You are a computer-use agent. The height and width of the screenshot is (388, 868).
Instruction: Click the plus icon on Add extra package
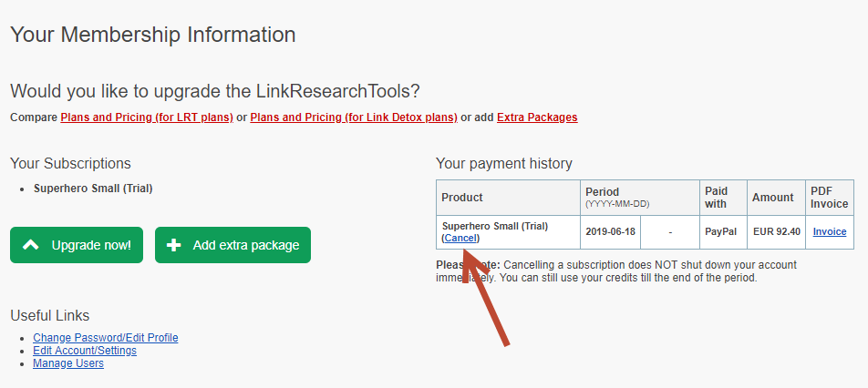click(174, 245)
